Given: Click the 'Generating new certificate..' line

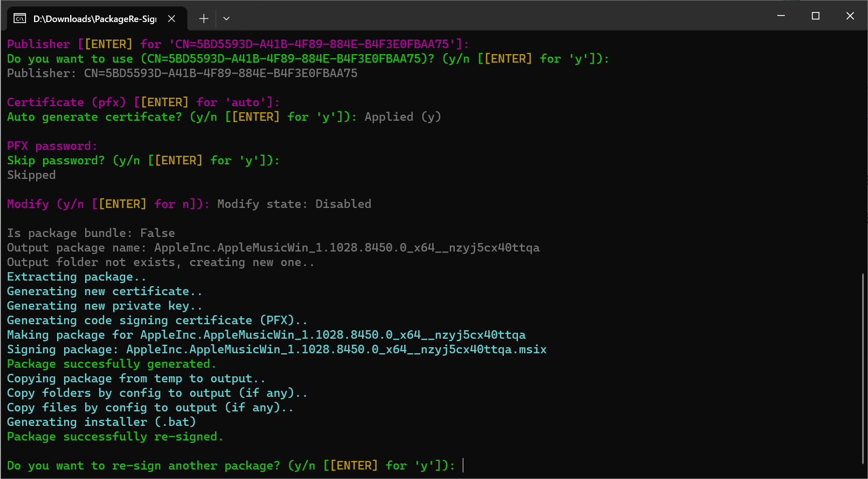Looking at the screenshot, I should pyautogui.click(x=104, y=291).
